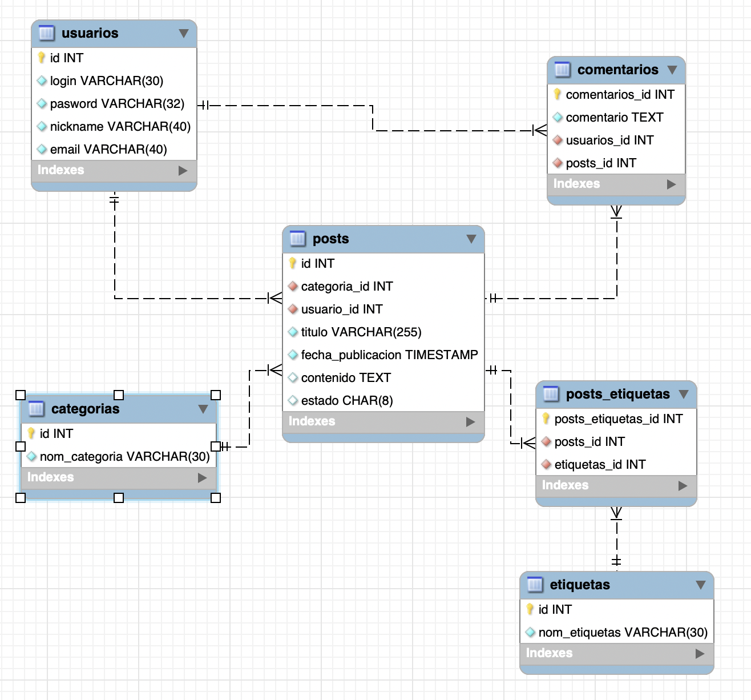
Task: Expand Indexes section of categorias table
Action: [x=202, y=477]
